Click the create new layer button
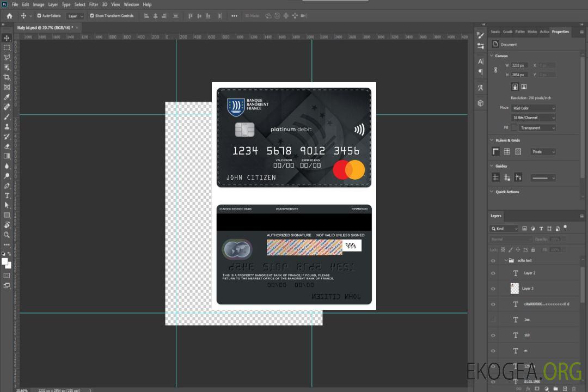This screenshot has width=588, height=392. (x=565, y=389)
